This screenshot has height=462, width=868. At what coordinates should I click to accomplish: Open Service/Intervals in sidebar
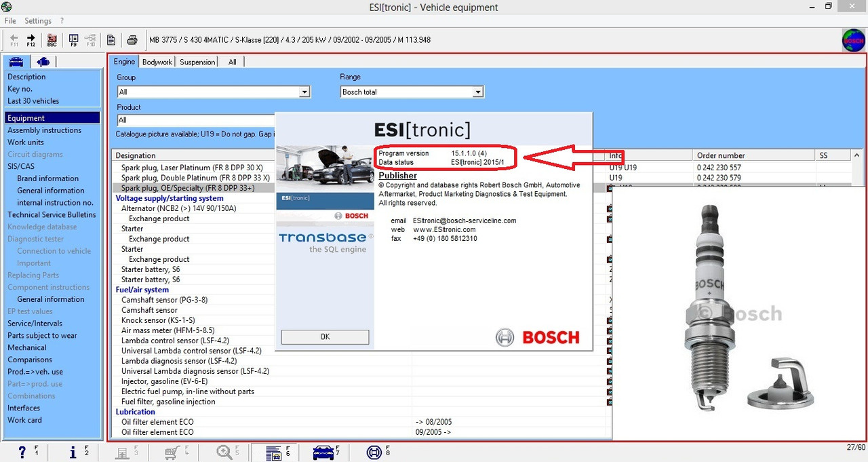coord(35,324)
